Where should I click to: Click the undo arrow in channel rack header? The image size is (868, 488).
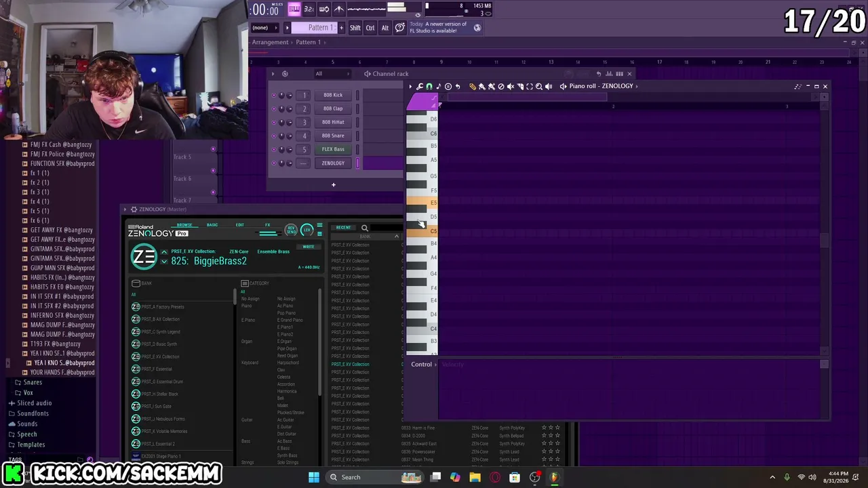(x=599, y=74)
